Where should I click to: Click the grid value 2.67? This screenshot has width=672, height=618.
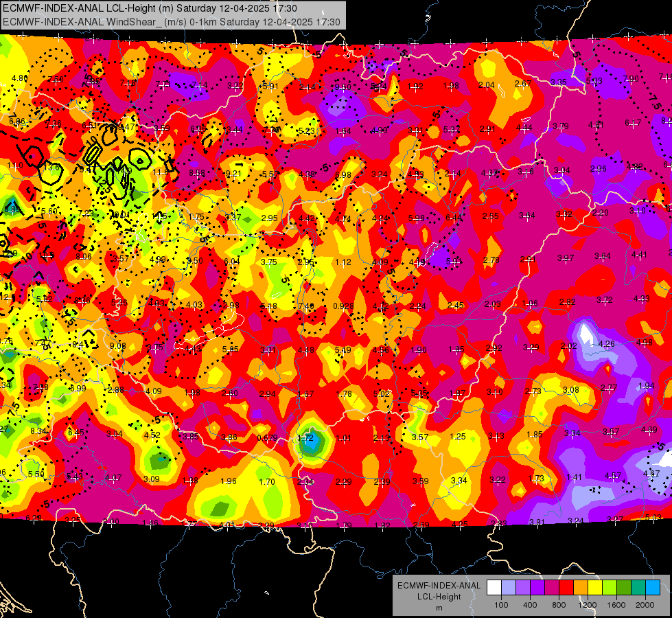523,84
